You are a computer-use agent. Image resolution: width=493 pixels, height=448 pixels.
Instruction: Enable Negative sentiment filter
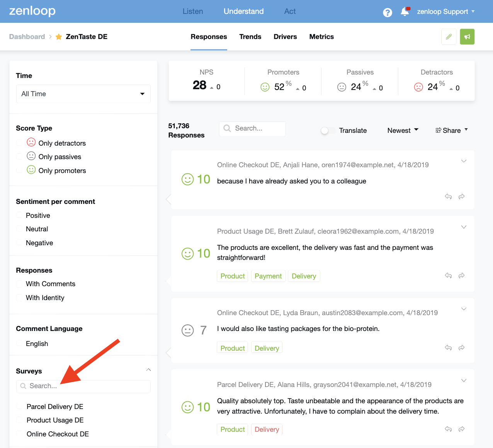19,243
